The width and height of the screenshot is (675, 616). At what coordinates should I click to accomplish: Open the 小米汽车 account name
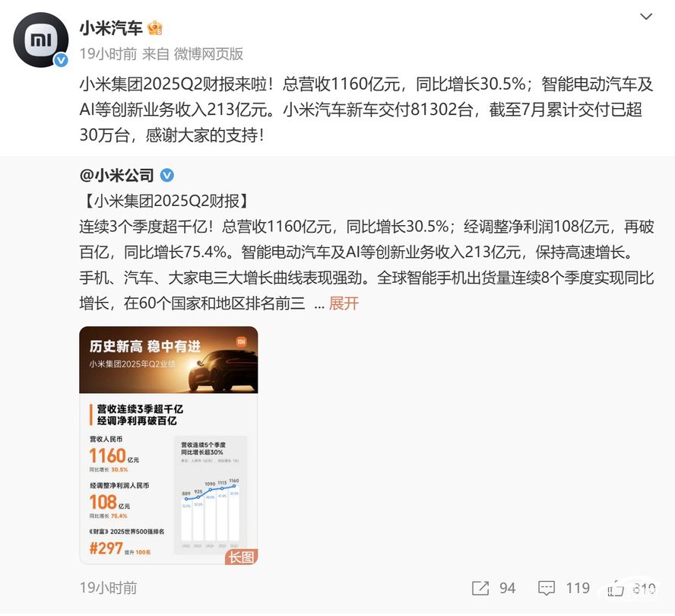click(111, 28)
